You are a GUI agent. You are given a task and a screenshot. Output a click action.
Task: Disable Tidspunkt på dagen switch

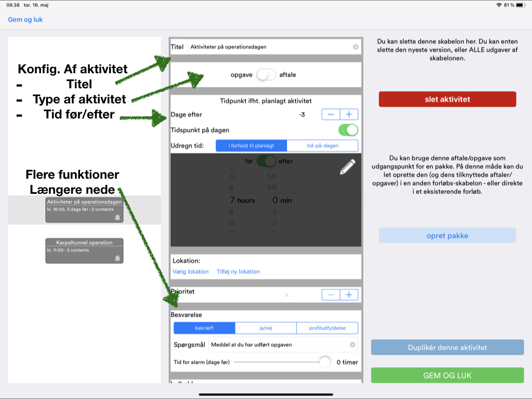tap(348, 130)
